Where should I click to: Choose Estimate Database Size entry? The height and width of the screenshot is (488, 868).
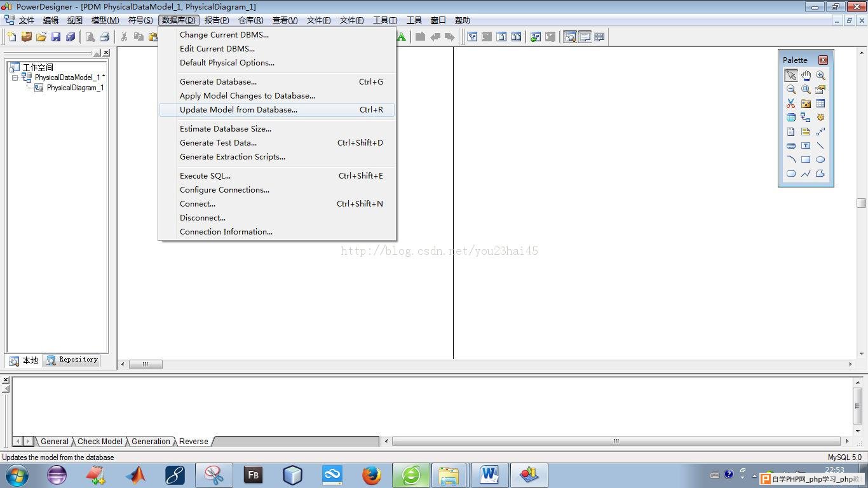pyautogui.click(x=276, y=129)
